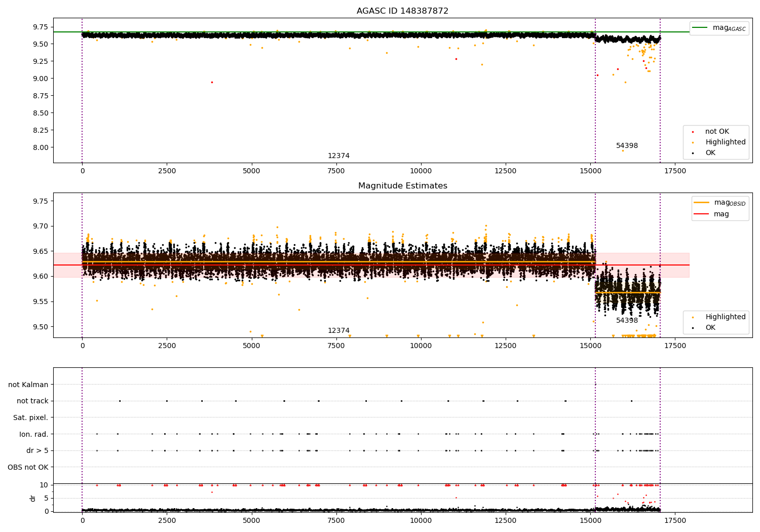
Task: Click y-tick '9.60' on Magnitude Estimates plot
Action: point(40,277)
